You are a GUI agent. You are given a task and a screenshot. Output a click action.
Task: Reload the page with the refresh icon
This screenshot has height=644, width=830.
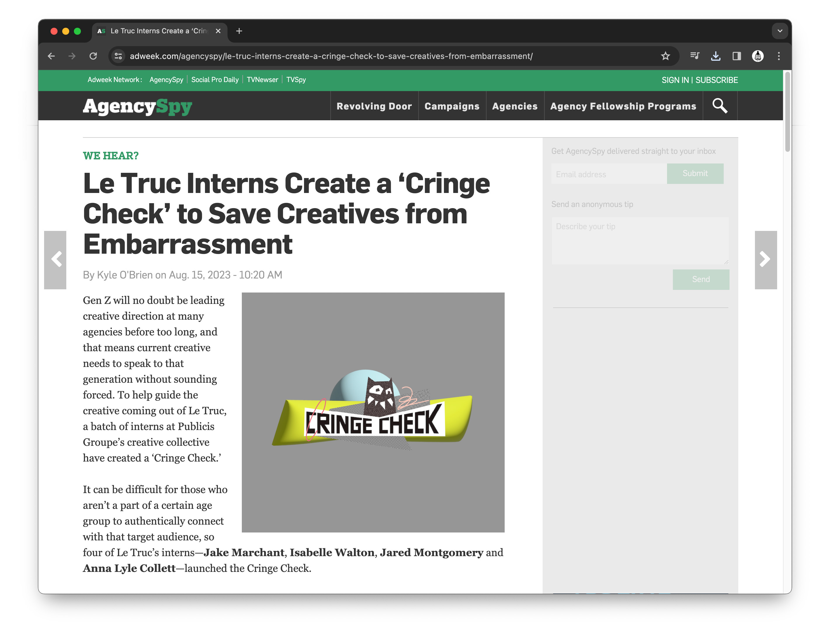(x=93, y=56)
